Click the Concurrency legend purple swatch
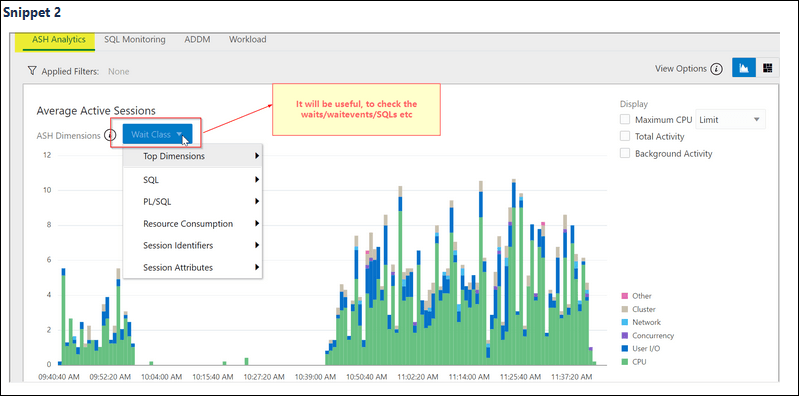This screenshot has height=396, width=799. coord(625,335)
